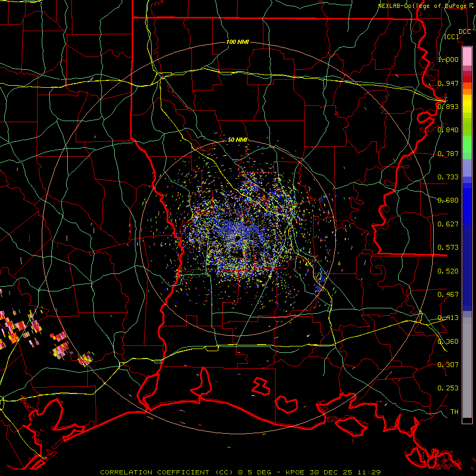Click the TH label at the bar bottom

454,412
